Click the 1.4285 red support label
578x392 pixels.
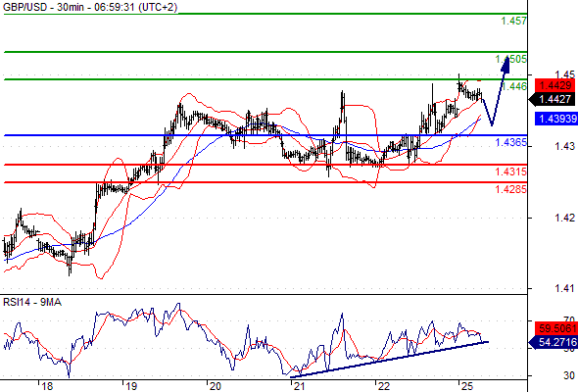point(510,189)
